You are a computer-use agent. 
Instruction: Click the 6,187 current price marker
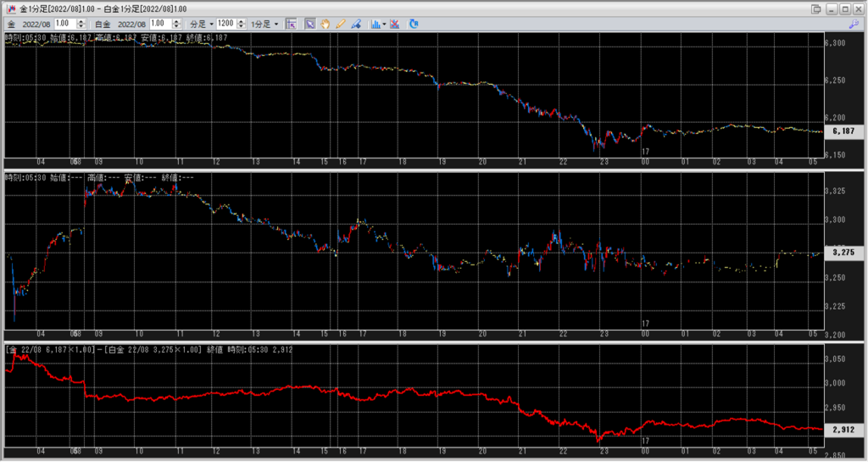point(843,131)
